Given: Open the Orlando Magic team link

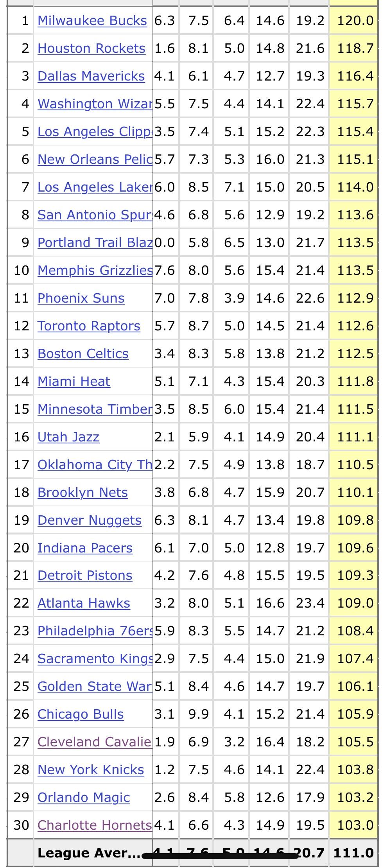Looking at the screenshot, I should [x=84, y=798].
